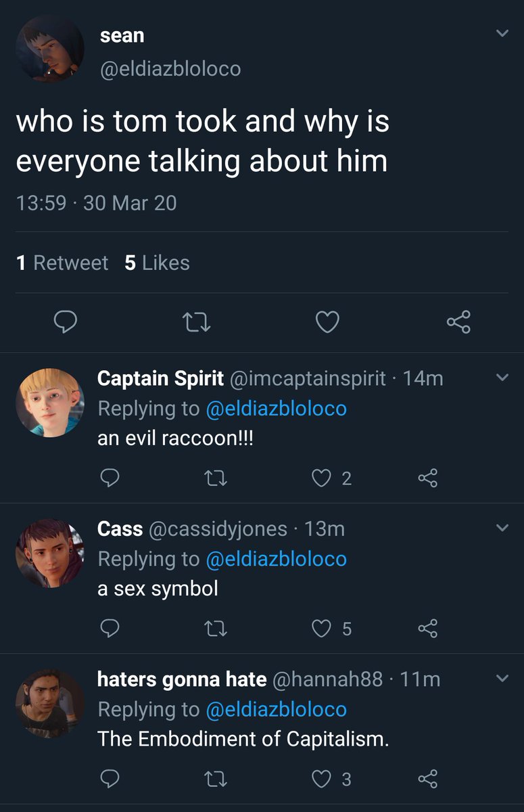Like Captain Spirit's evil raccoon reply

[x=320, y=479]
